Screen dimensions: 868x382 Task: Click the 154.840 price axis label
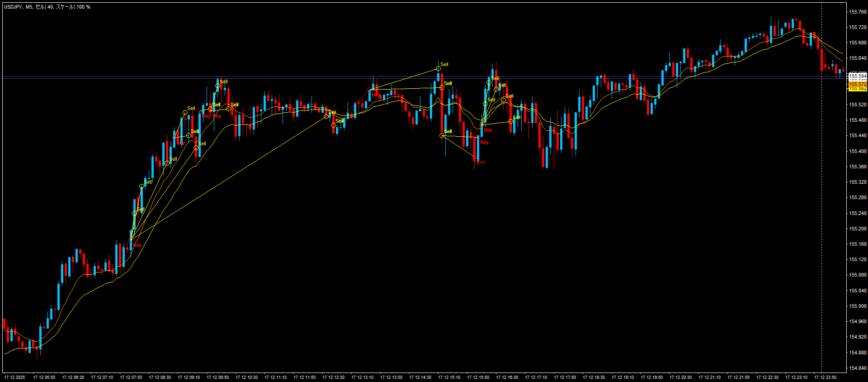858,368
